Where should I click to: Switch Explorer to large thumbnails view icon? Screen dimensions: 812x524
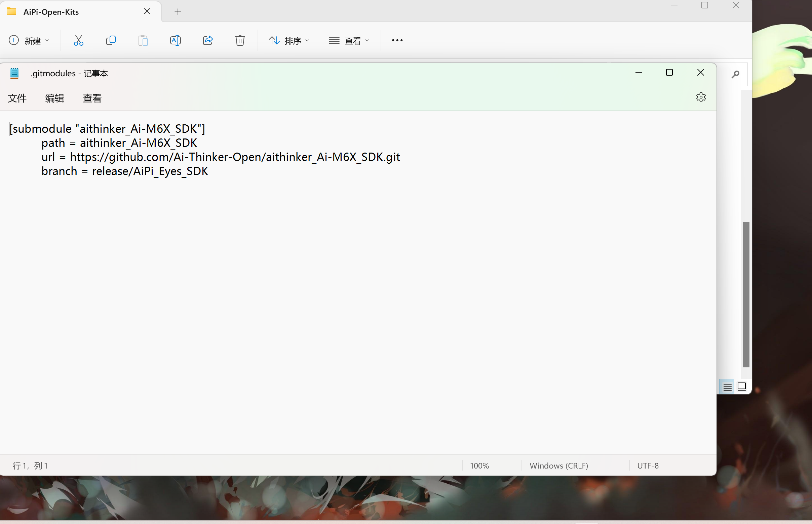pyautogui.click(x=741, y=387)
